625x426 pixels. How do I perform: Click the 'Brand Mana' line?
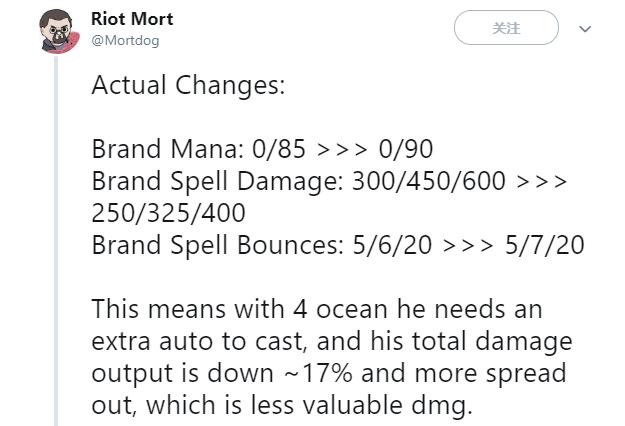pos(262,150)
